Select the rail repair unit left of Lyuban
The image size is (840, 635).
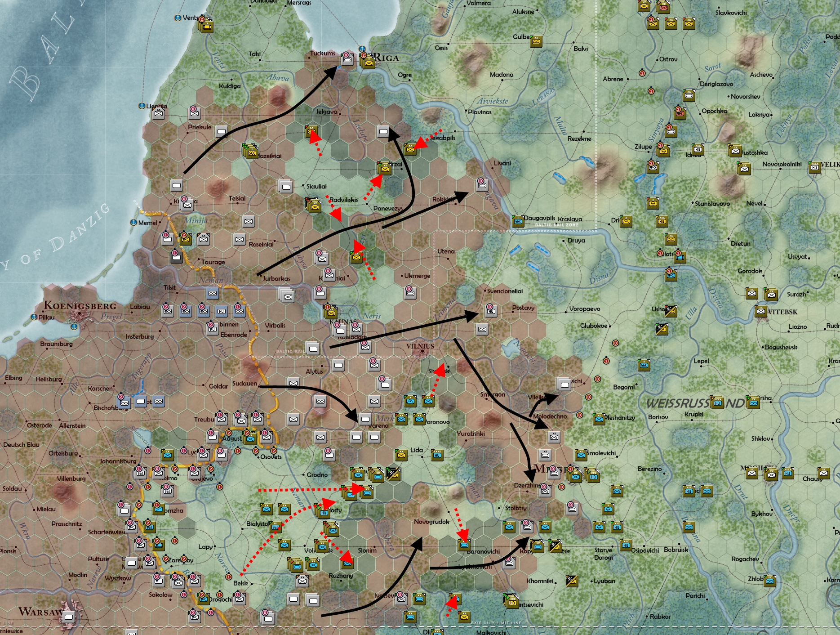571,580
